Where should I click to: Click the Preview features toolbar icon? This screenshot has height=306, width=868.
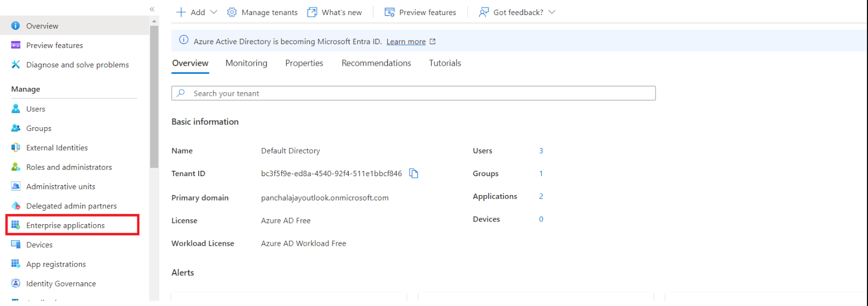point(390,12)
